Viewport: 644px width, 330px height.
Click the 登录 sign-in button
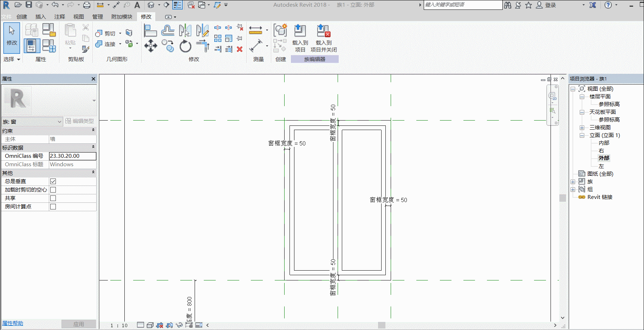tap(546, 5)
